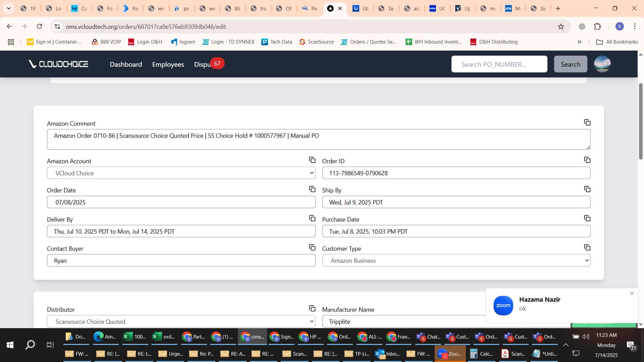This screenshot has width=644, height=362.
Task: Switch to the Ubiquiti browser tab
Action: click(361, 8)
